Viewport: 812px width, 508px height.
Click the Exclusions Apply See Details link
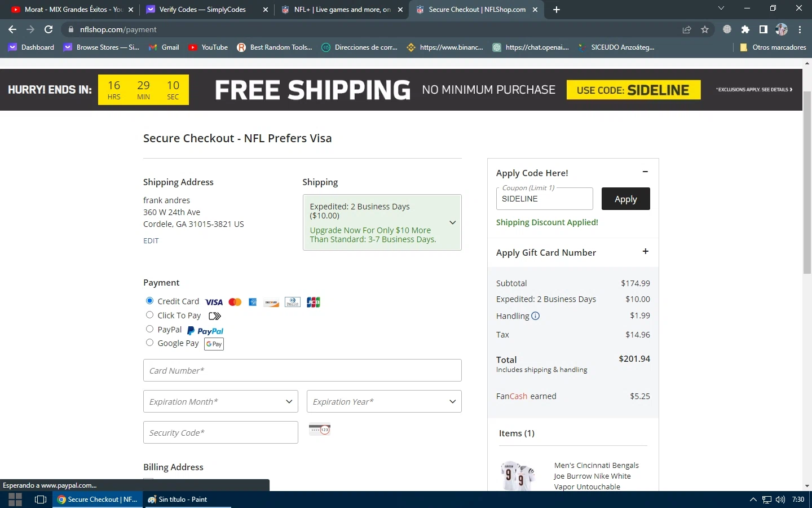[754, 90]
